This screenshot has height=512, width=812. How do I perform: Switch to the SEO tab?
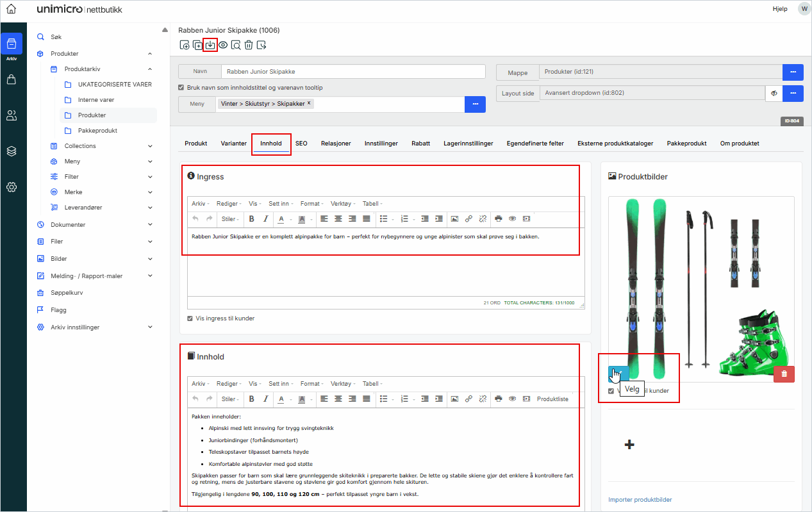[301, 144]
